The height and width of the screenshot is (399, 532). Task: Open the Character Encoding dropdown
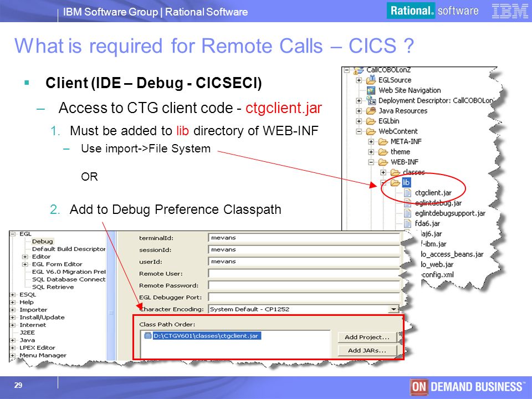click(393, 309)
